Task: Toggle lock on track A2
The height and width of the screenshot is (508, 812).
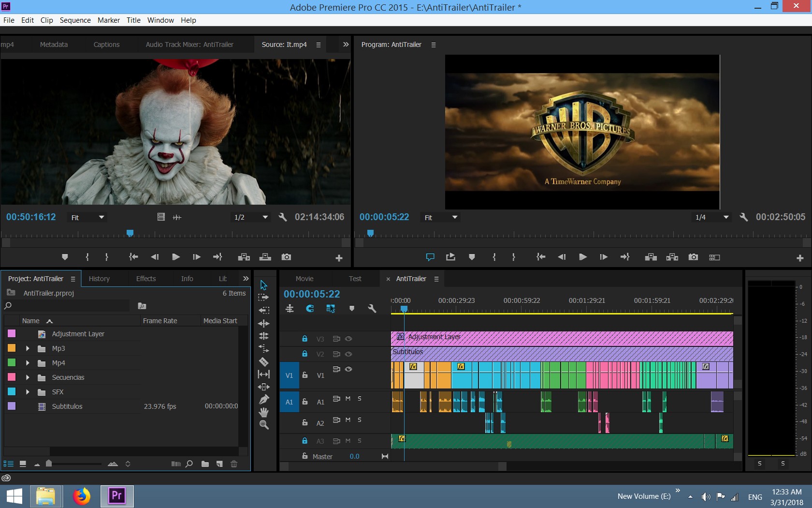Action: point(304,422)
